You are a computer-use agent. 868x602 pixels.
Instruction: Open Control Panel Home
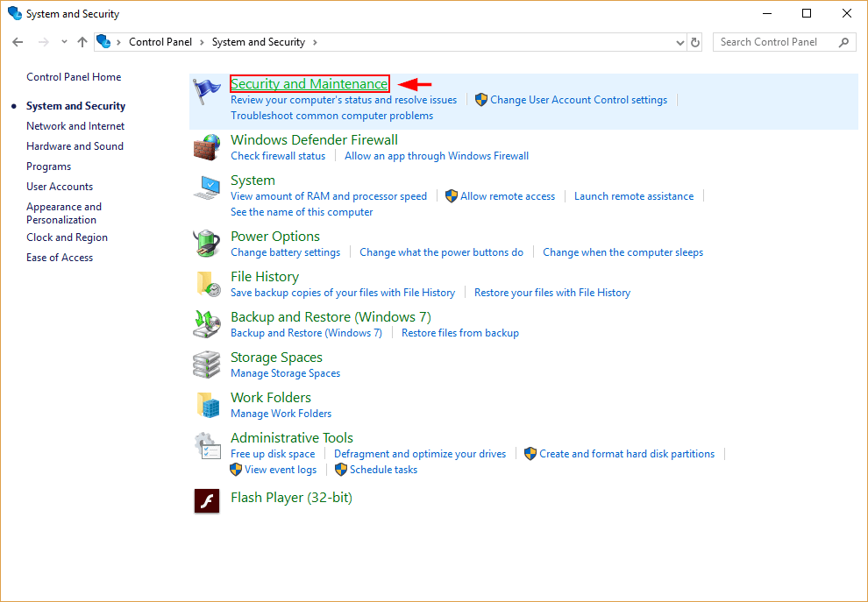pyautogui.click(x=74, y=77)
